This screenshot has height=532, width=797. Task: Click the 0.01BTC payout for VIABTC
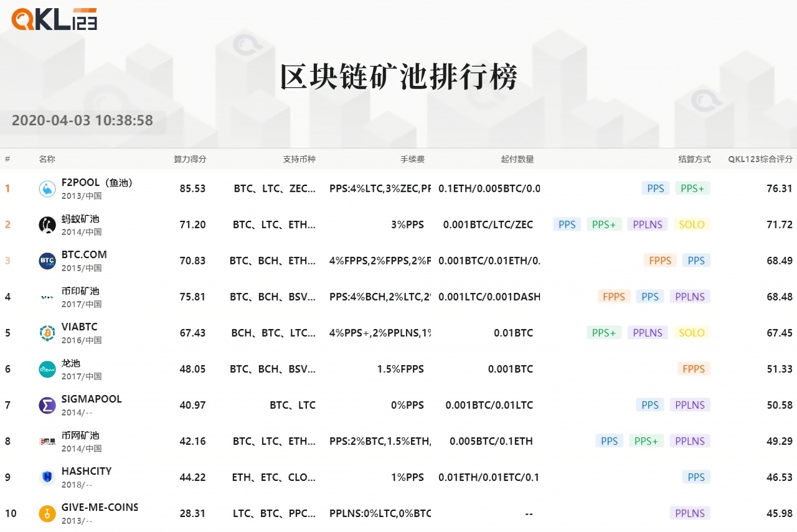tap(514, 333)
